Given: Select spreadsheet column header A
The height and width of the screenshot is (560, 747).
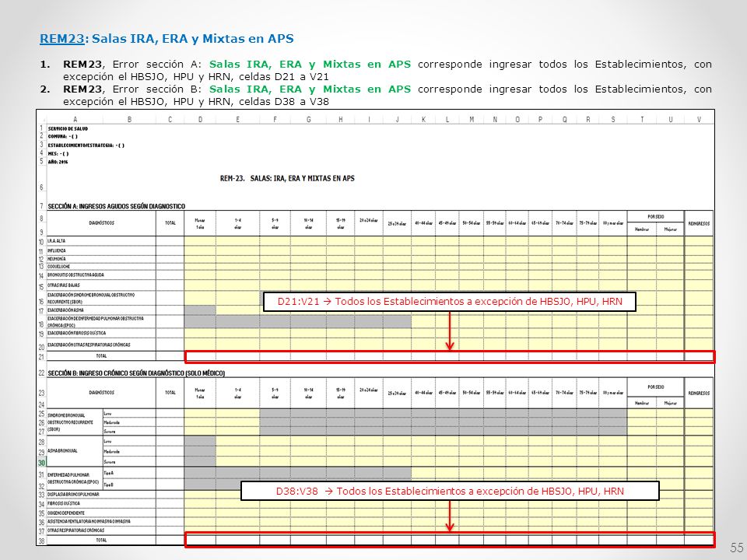Looking at the screenshot, I should point(75,120).
